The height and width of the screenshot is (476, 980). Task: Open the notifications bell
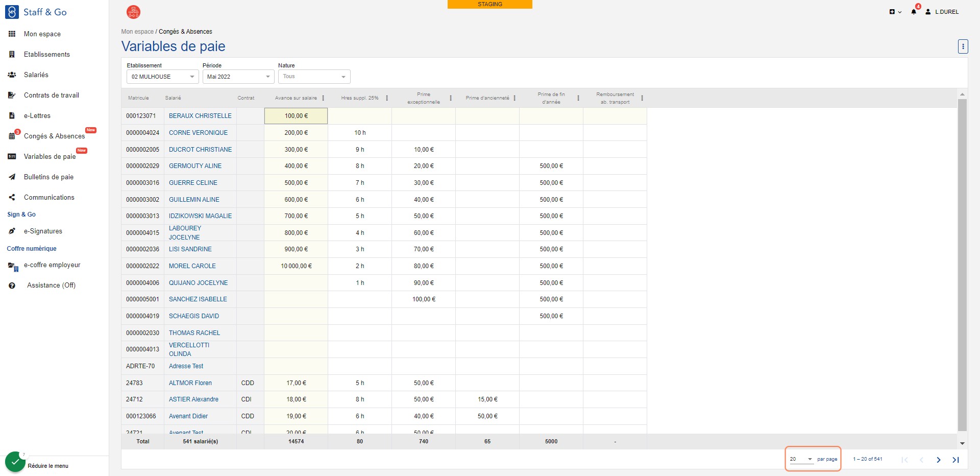[914, 12]
